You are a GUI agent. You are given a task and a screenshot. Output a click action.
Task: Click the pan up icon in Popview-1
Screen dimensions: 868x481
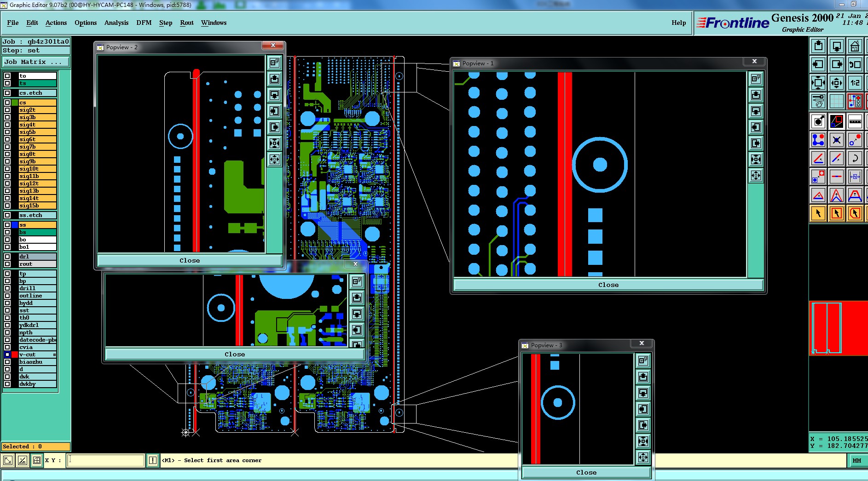[756, 95]
